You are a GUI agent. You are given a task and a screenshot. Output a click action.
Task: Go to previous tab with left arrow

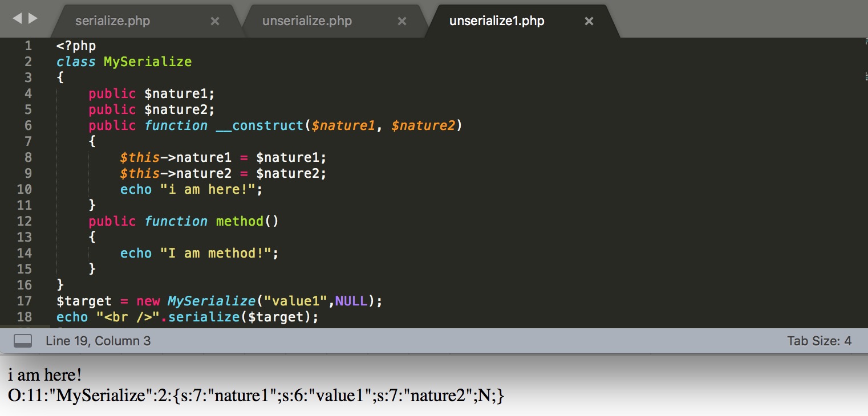point(17,19)
